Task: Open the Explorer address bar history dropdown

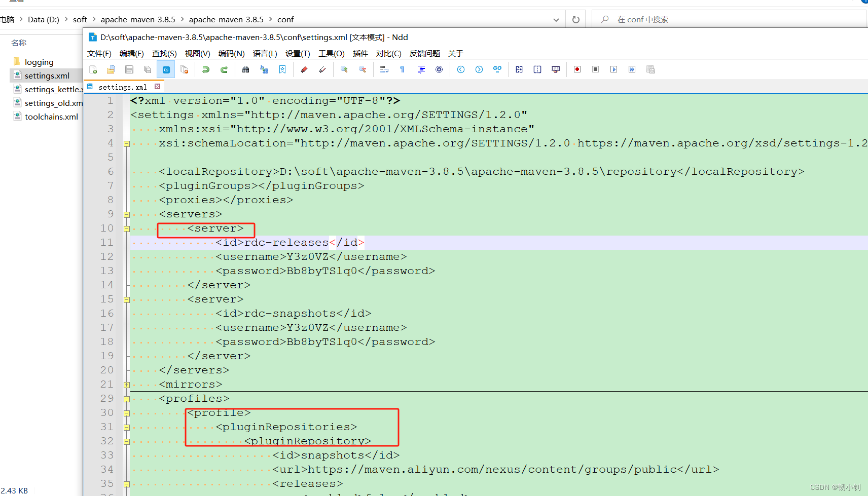Action: (556, 20)
